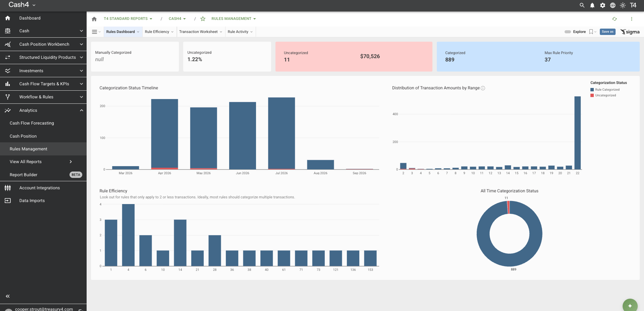This screenshot has width=644, height=311.
Task: Open the hamburger page list menu
Action: pyautogui.click(x=96, y=32)
